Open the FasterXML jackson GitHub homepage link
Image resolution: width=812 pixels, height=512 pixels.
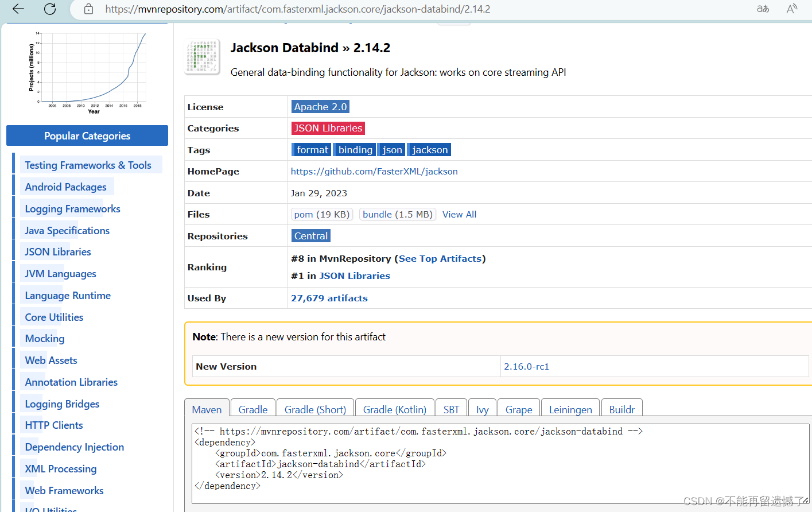click(374, 171)
